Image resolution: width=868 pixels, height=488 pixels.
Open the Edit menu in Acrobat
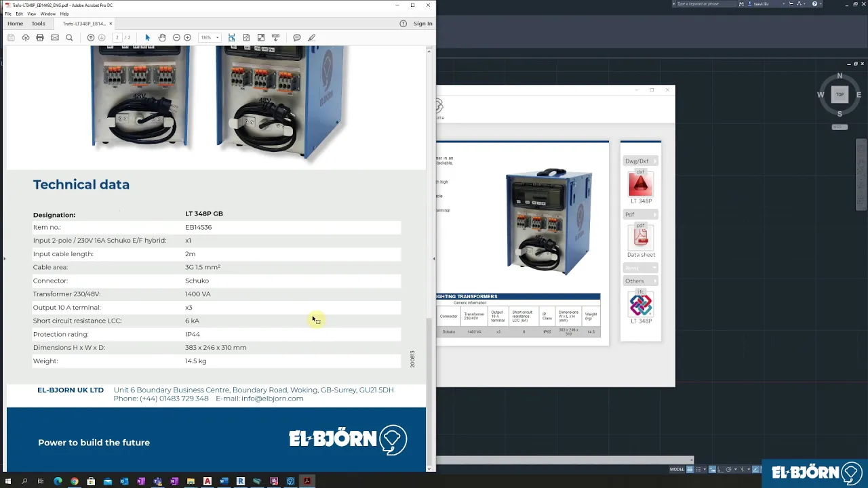[19, 14]
